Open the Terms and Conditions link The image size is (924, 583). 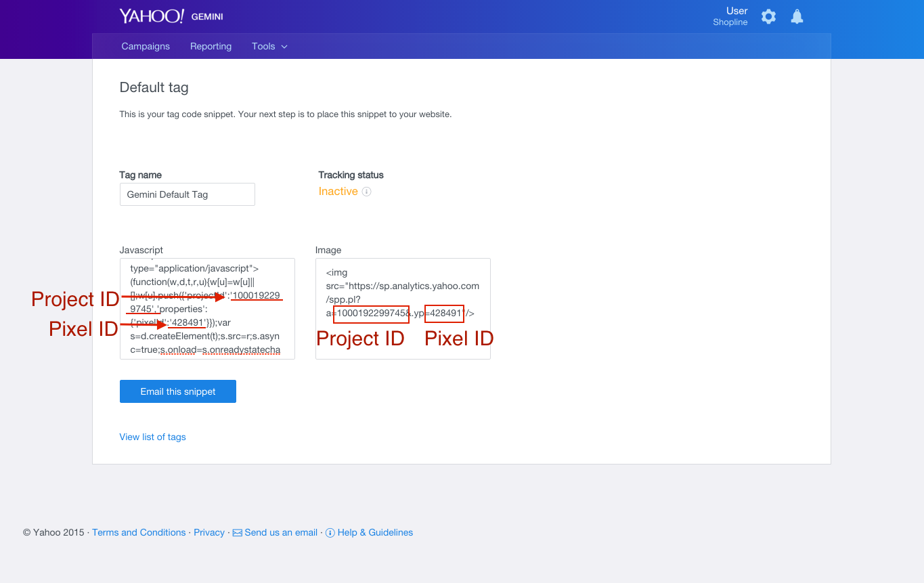tap(139, 532)
